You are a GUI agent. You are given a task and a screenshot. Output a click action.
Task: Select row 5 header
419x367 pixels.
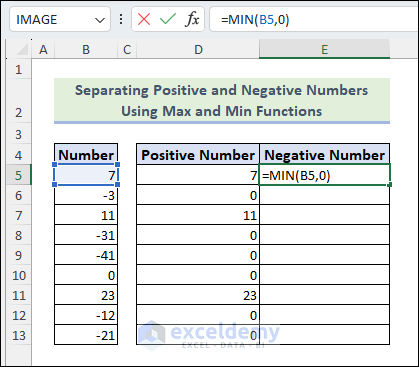point(18,175)
